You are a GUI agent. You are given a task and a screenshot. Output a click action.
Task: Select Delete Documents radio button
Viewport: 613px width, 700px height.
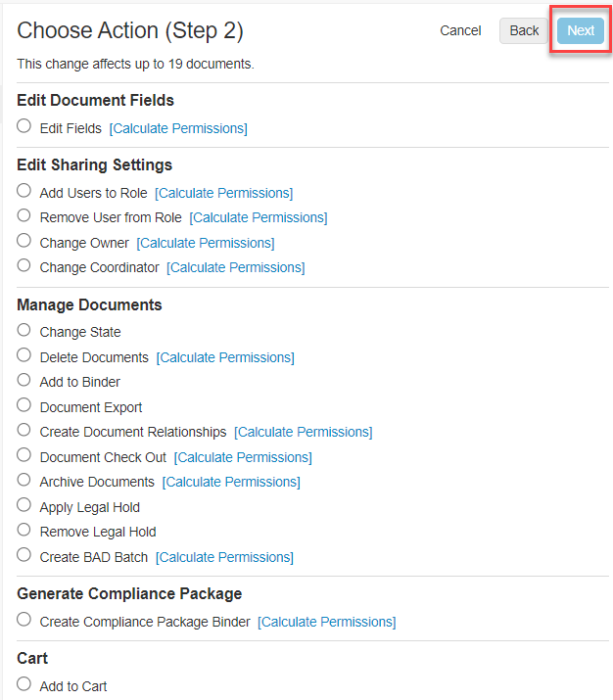[24, 355]
